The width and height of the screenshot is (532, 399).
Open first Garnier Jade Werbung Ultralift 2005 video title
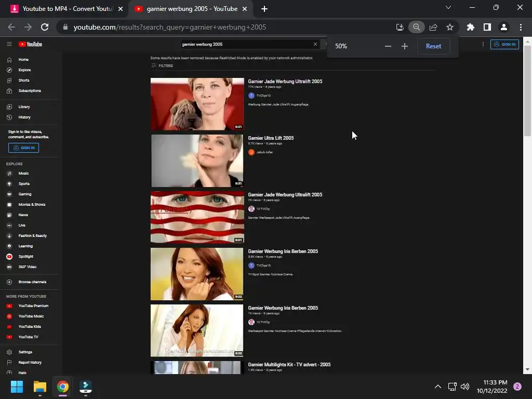pos(285,82)
